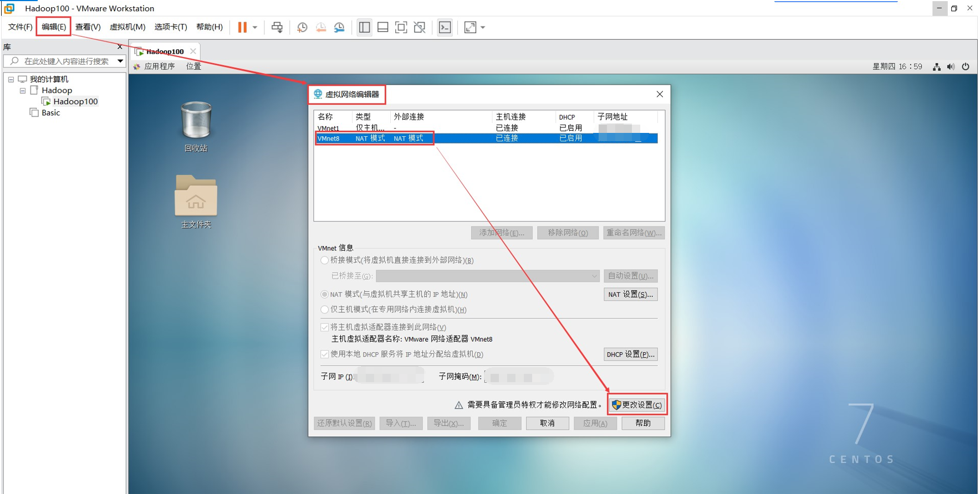Image resolution: width=980 pixels, height=494 pixels.
Task: Open the 文件(F) menu
Action: click(x=20, y=27)
